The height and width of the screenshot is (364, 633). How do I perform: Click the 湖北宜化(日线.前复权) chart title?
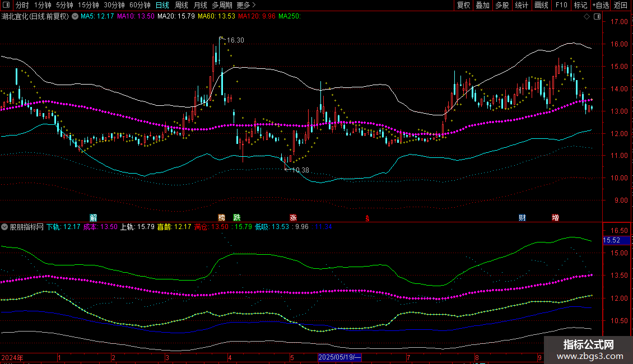[x=35, y=16]
